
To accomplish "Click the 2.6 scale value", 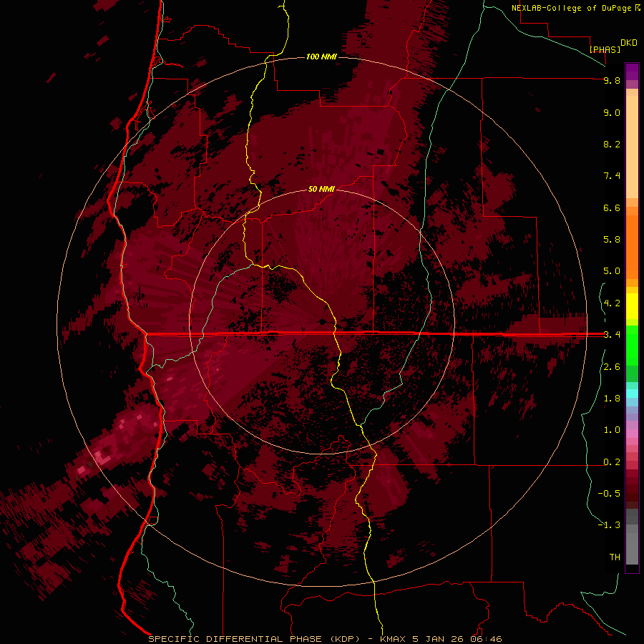I will 612,367.
